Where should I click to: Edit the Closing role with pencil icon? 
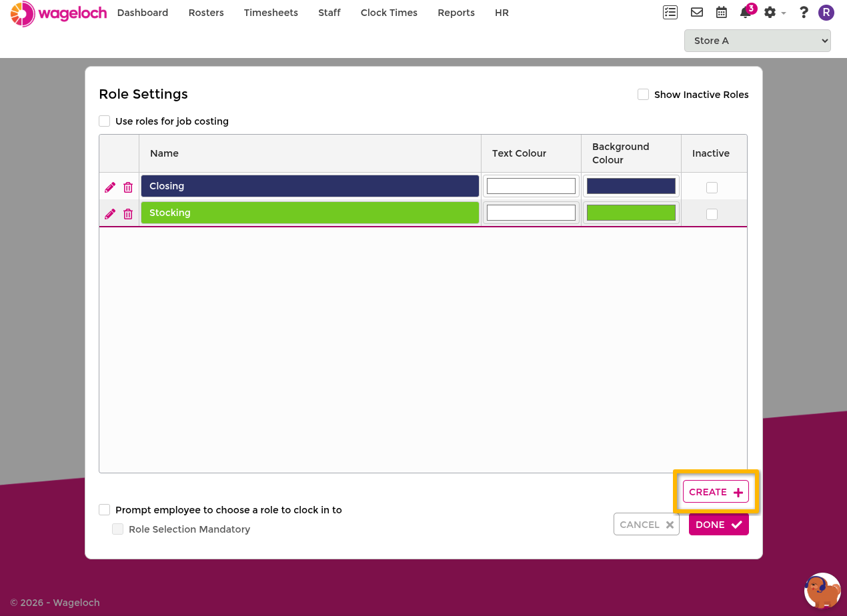point(110,187)
